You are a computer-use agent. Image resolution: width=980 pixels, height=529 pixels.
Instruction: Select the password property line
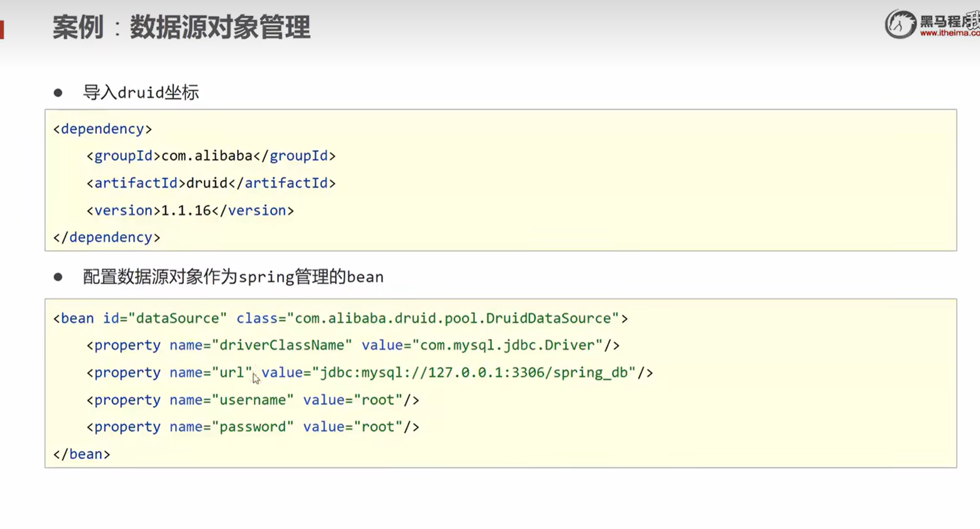click(253, 427)
